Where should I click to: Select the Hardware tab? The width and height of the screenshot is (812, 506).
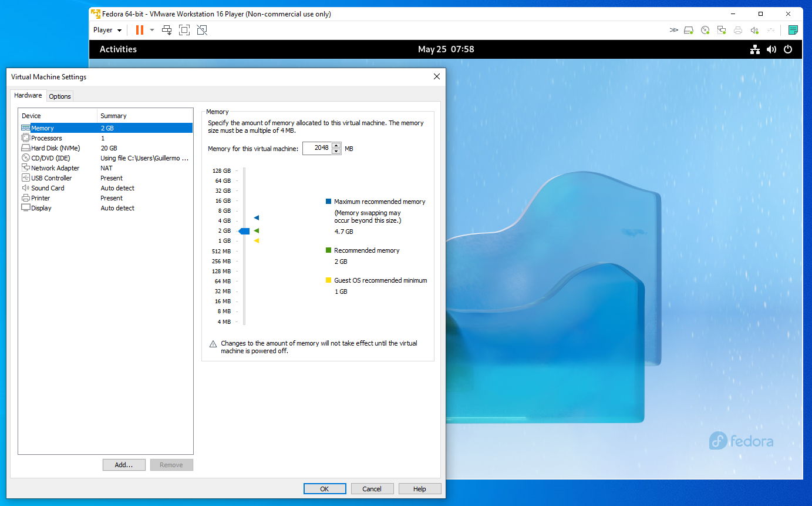coord(28,95)
